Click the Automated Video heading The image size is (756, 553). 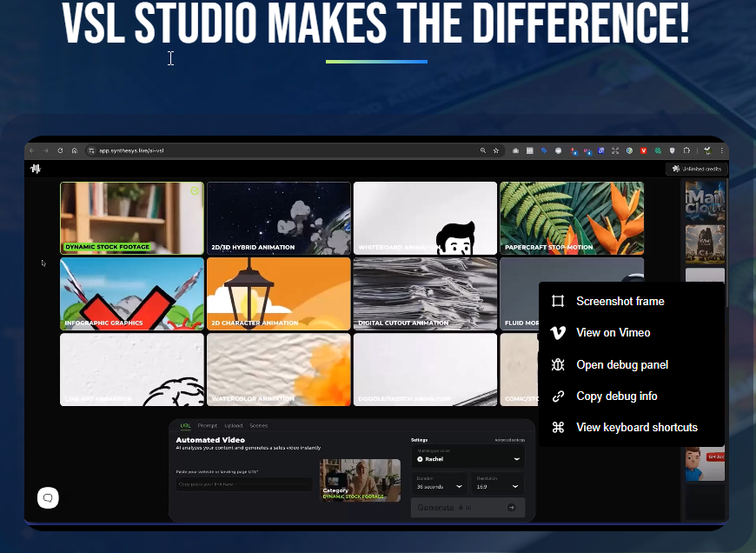(210, 440)
